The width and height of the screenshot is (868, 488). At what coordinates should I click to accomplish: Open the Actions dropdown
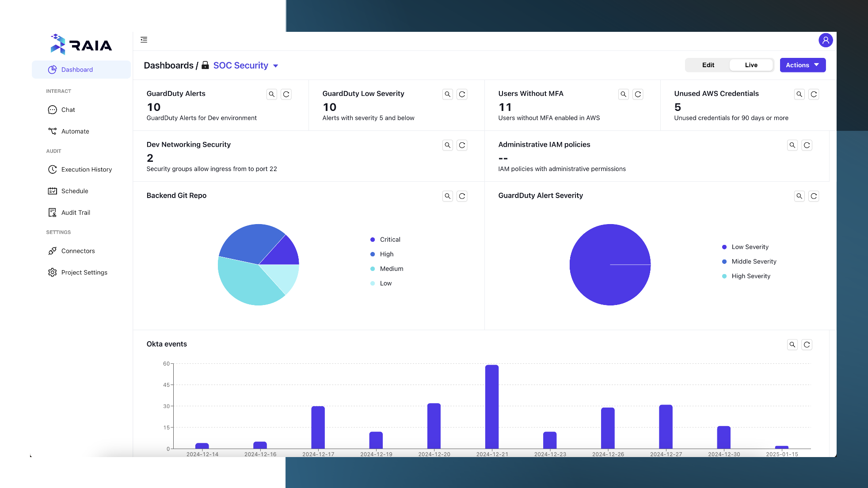point(802,65)
